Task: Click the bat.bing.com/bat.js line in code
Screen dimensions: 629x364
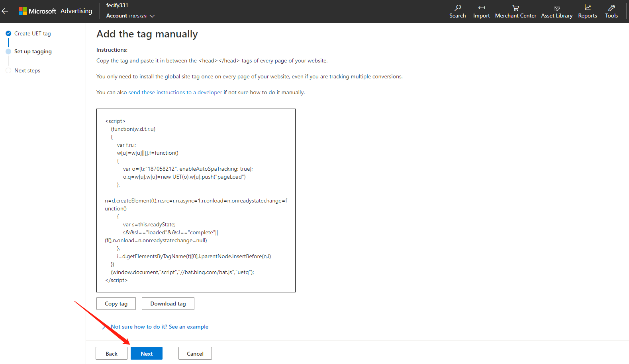Action: click(x=182, y=272)
